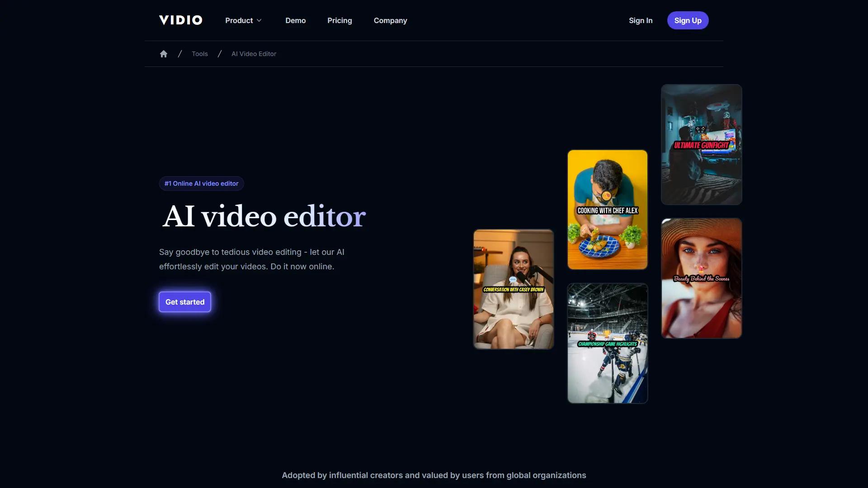Select the 'Championship Game Highlights' video
This screenshot has height=488, width=868.
tap(608, 343)
